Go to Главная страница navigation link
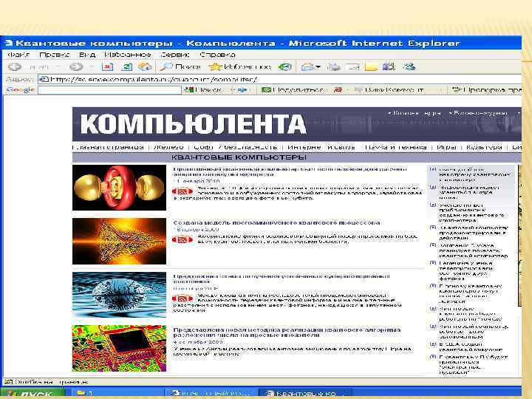 (x=108, y=147)
